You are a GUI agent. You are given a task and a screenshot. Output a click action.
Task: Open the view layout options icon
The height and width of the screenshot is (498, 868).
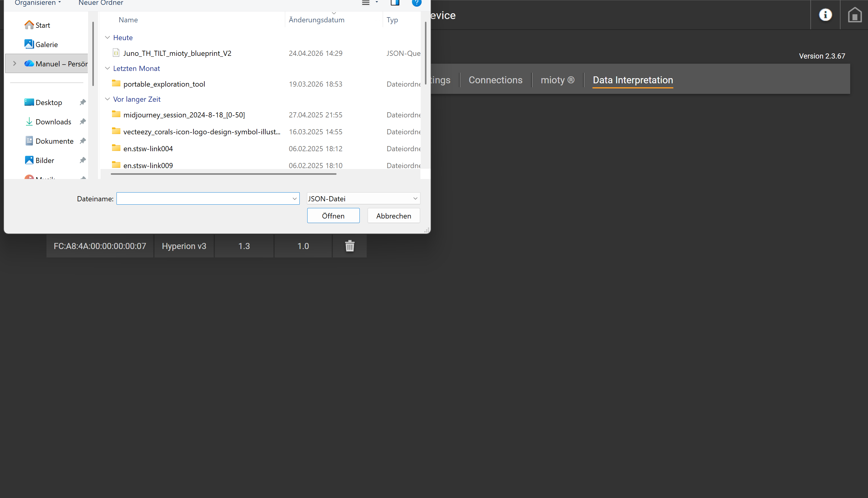365,3
